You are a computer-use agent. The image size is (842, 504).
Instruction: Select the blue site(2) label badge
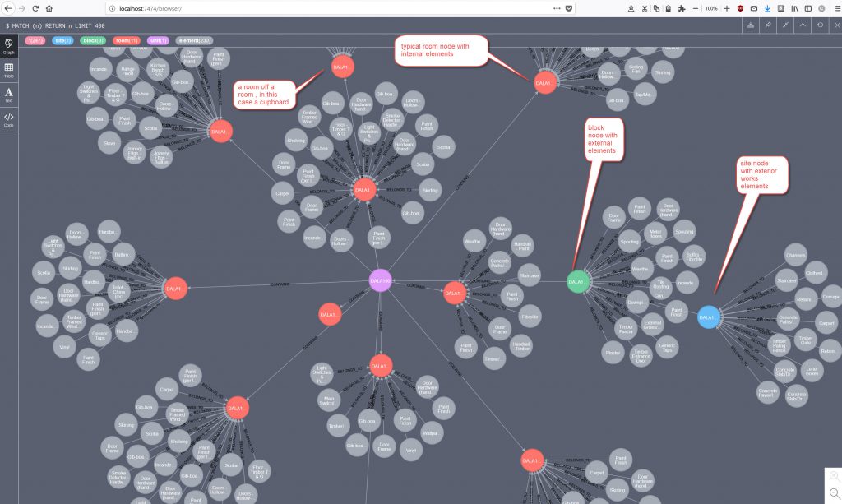pos(62,40)
